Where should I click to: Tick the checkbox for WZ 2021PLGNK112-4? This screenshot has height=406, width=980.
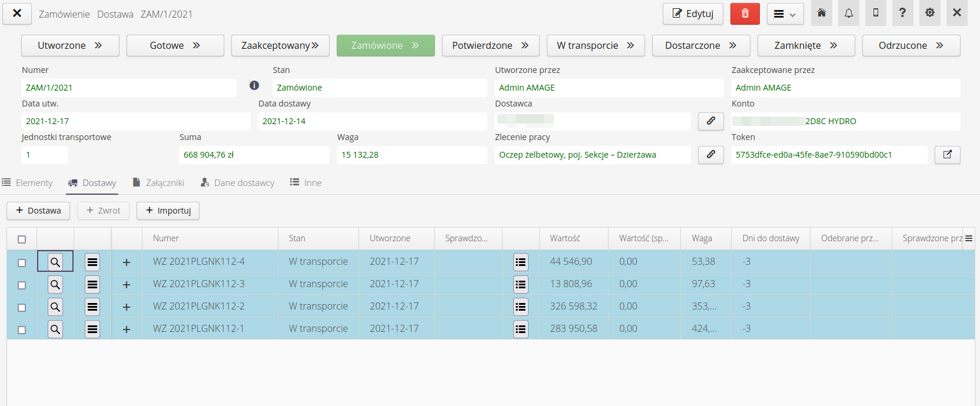[22, 262]
